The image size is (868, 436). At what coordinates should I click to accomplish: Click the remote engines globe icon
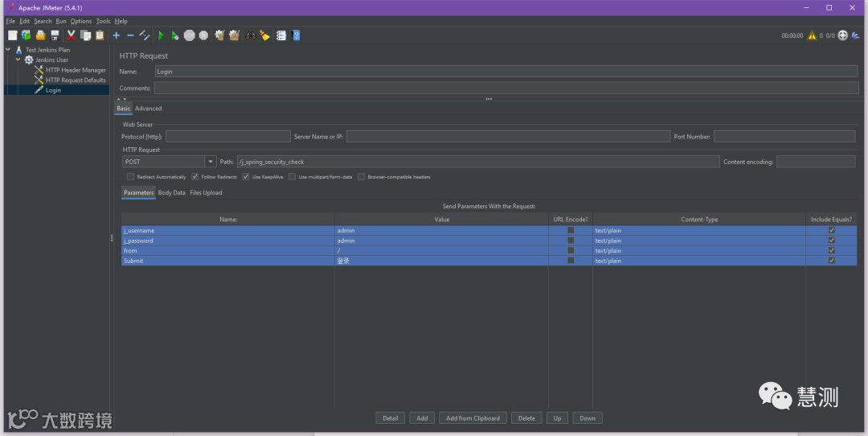pyautogui.click(x=843, y=35)
